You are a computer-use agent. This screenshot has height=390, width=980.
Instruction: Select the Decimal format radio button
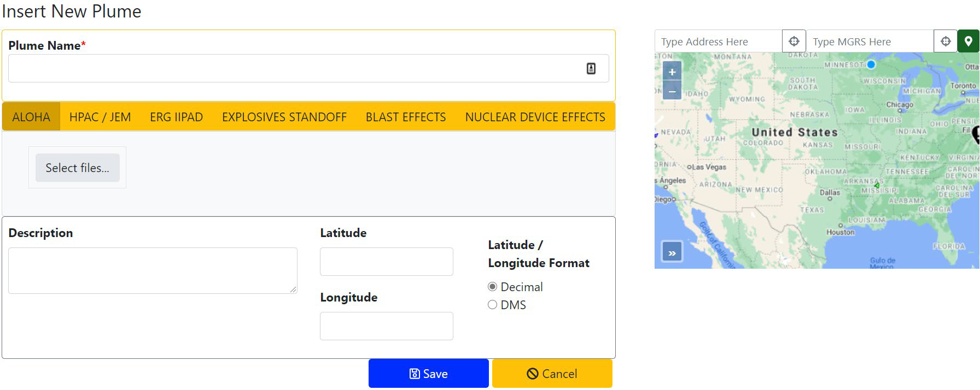(493, 287)
